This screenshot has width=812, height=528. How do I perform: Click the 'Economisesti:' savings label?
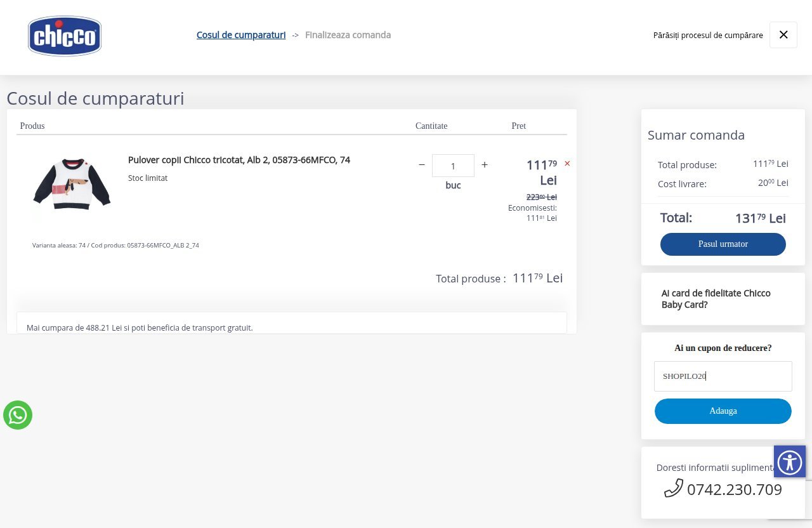pos(532,208)
